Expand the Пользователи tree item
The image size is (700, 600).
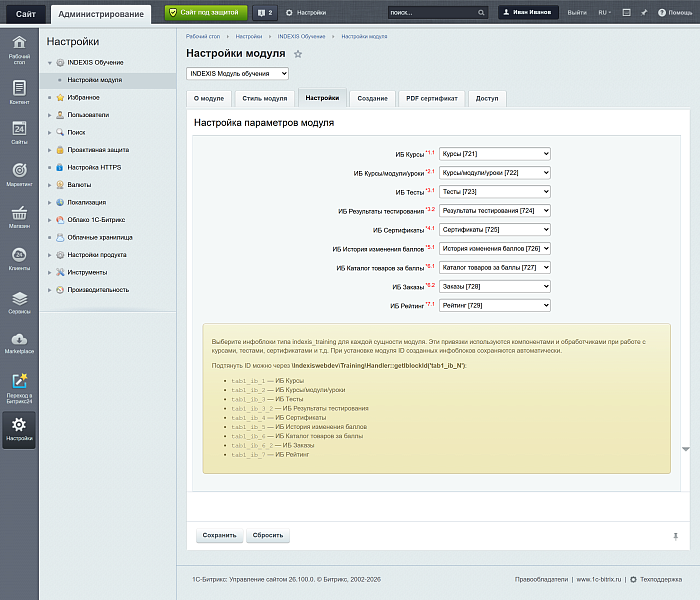click(x=50, y=115)
